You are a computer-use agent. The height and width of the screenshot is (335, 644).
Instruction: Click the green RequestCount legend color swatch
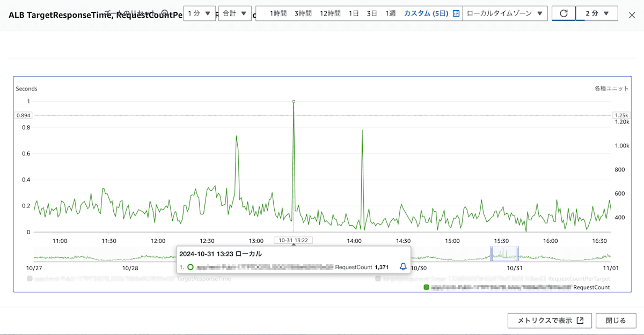coord(427,287)
